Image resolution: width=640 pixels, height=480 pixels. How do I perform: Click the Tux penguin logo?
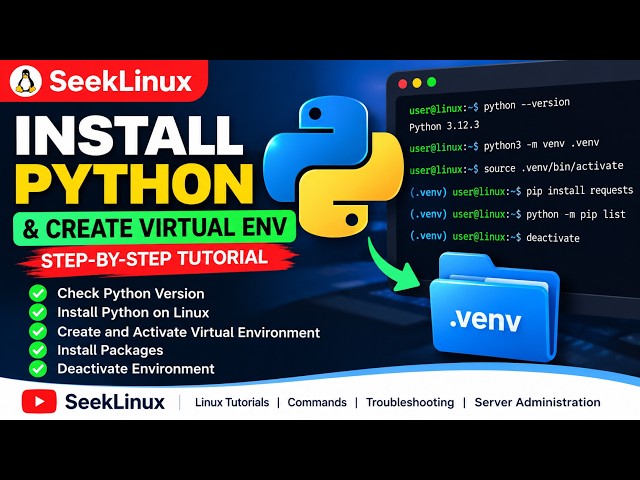click(25, 81)
